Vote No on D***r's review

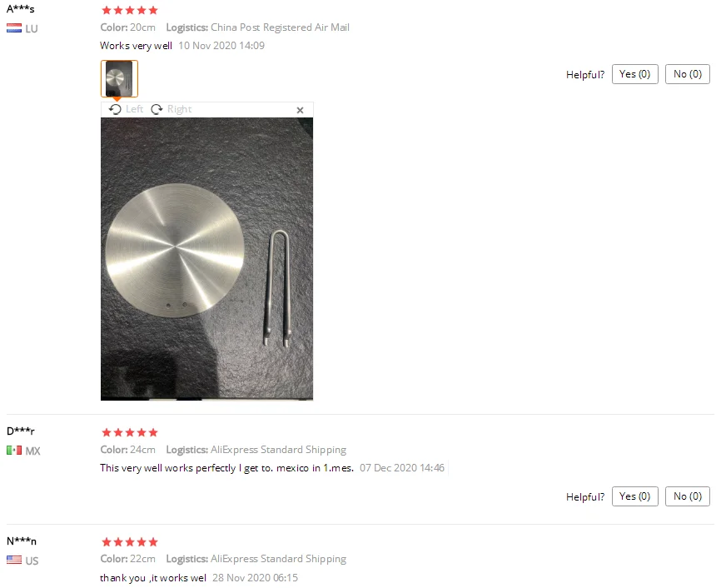[687, 496]
